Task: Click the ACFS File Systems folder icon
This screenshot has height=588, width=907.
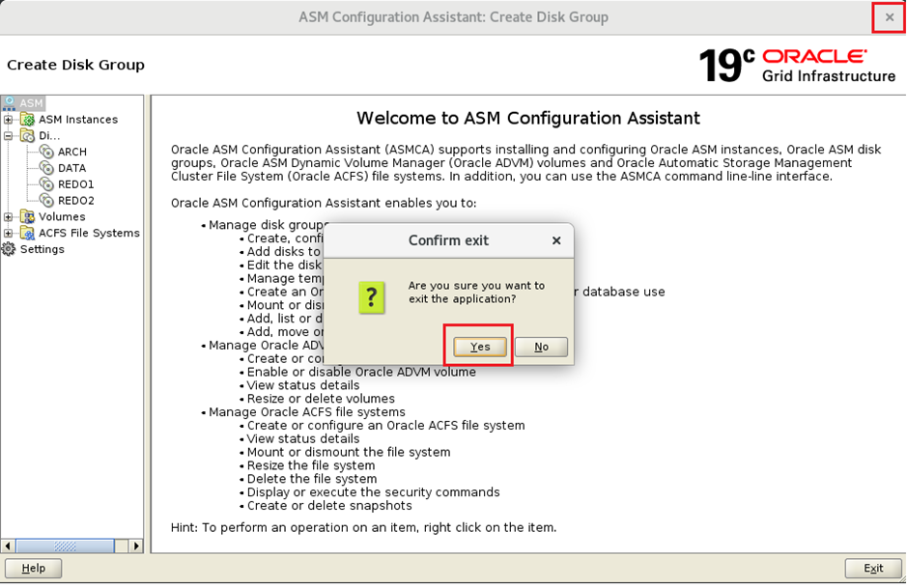Action: point(28,233)
